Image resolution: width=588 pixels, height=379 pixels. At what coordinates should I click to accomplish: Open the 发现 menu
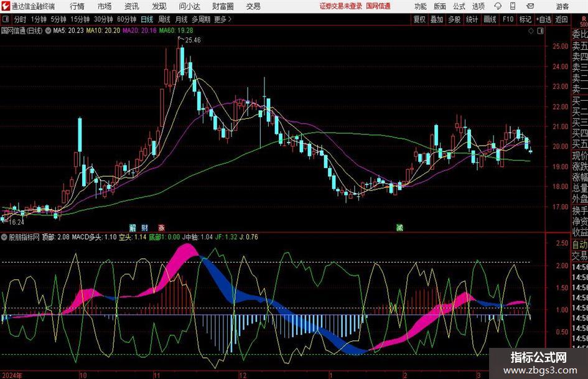pyautogui.click(x=159, y=6)
